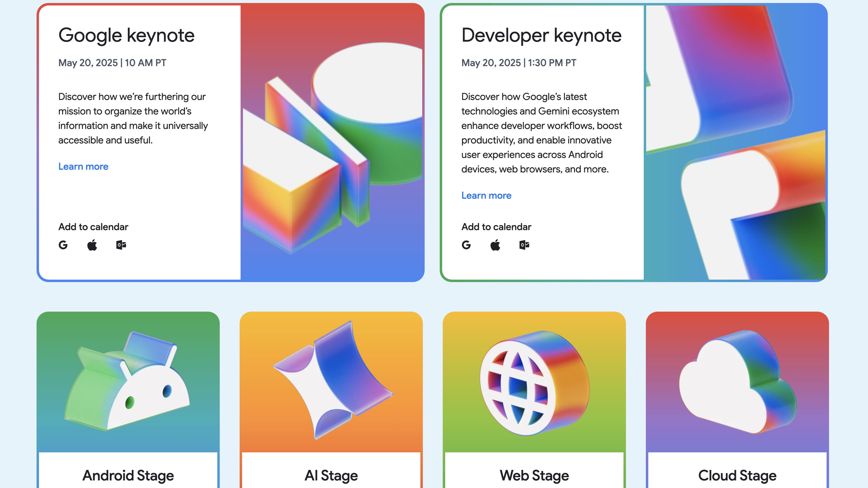Viewport: 868px width, 488px height.
Task: Click Add to calendar label in Google keynote
Action: tap(93, 227)
